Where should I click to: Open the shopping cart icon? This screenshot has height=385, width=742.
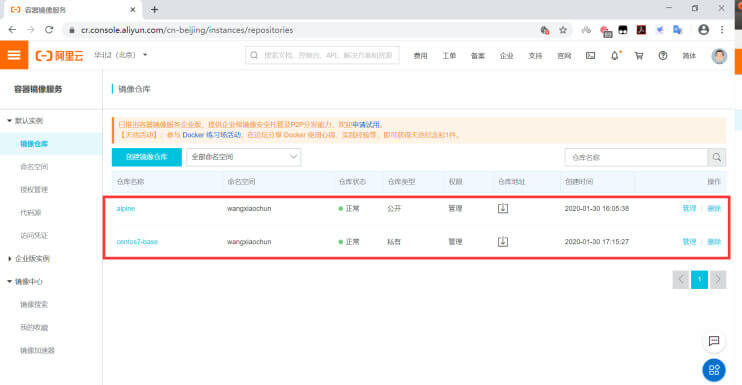click(x=639, y=55)
